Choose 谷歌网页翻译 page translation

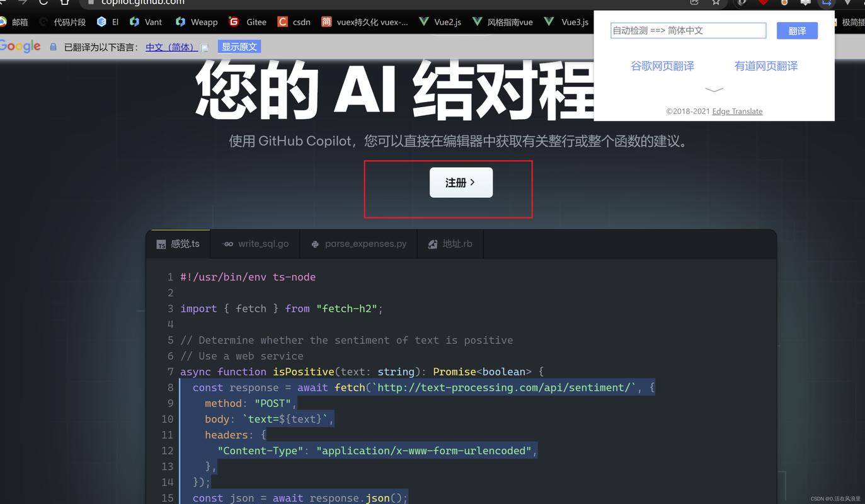[662, 66]
